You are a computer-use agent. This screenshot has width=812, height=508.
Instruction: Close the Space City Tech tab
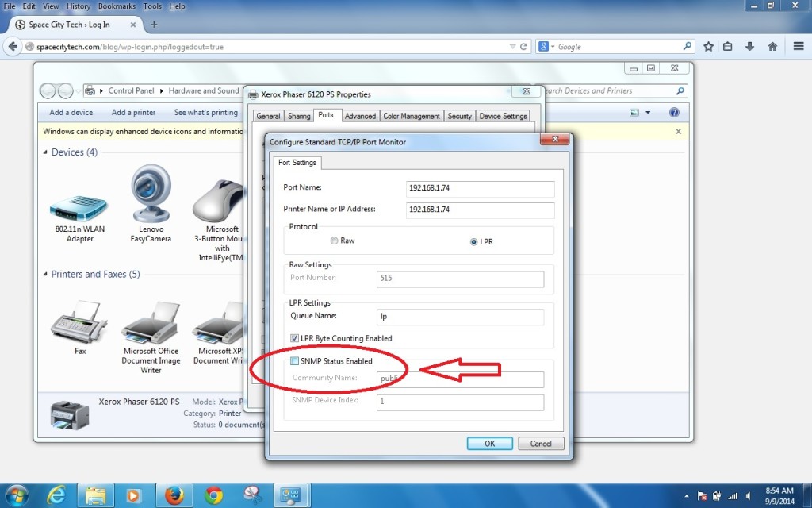point(133,25)
